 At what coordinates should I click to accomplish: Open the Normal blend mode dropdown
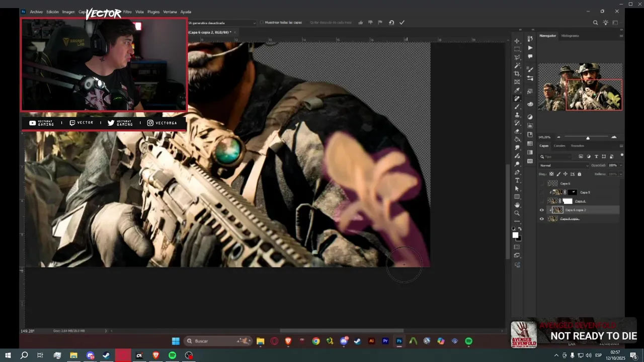pos(564,165)
